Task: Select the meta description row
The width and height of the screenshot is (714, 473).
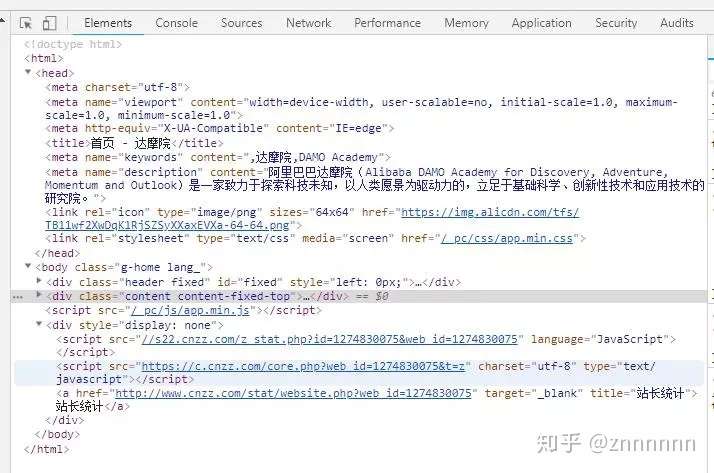Action: tap(375, 185)
